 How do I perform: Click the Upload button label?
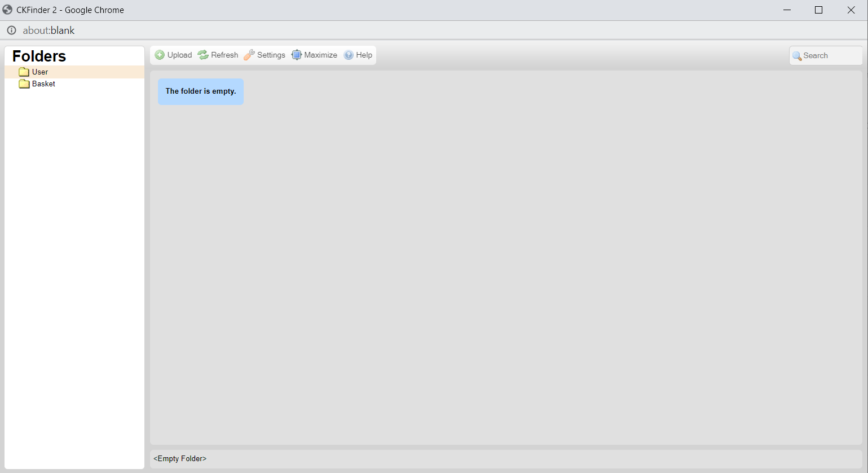click(179, 55)
